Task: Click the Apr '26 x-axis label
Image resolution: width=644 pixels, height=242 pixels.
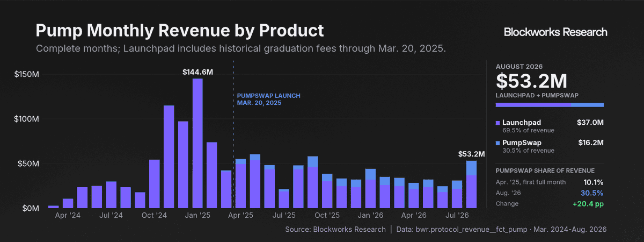Action: pyautogui.click(x=414, y=215)
